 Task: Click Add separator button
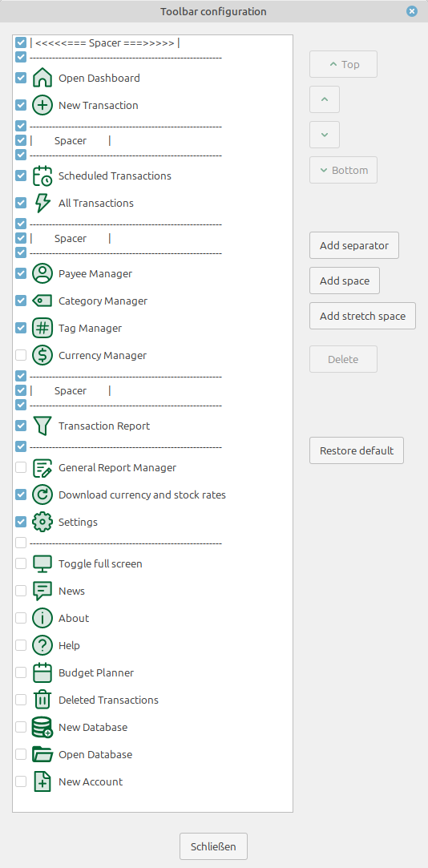[354, 245]
